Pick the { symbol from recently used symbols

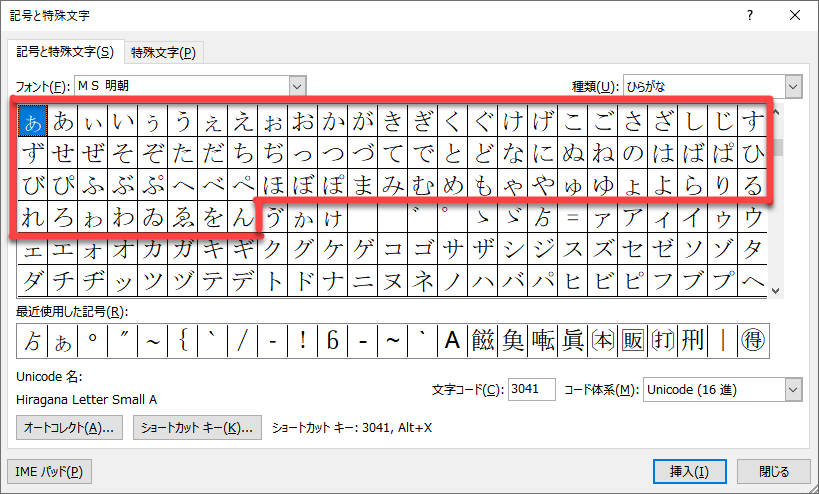[x=182, y=341]
